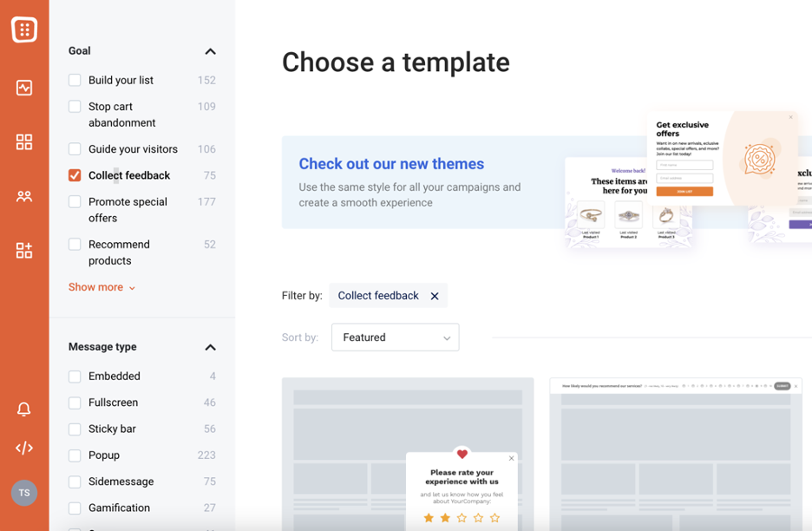Check the Build your list goal

point(75,80)
